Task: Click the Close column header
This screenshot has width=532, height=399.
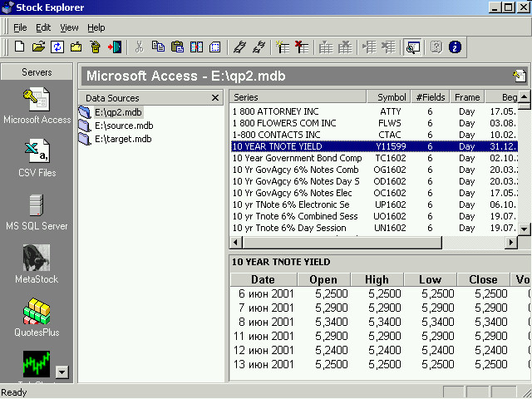Action: tap(484, 279)
